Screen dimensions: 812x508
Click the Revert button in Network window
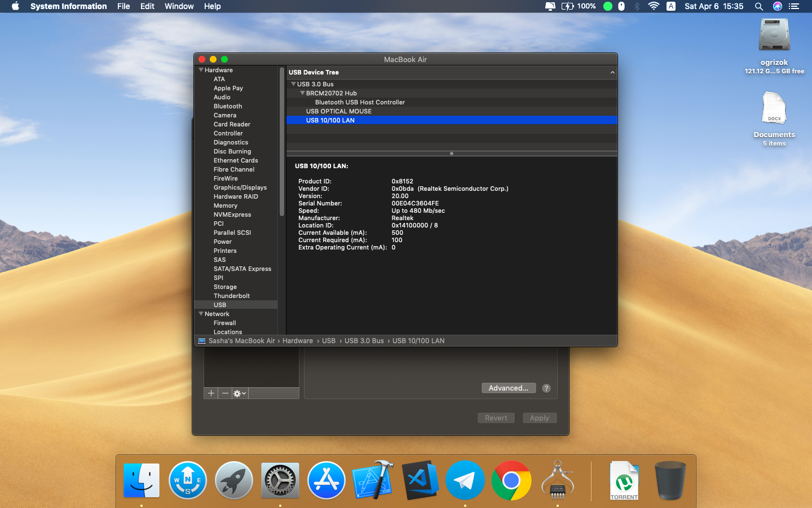click(496, 418)
